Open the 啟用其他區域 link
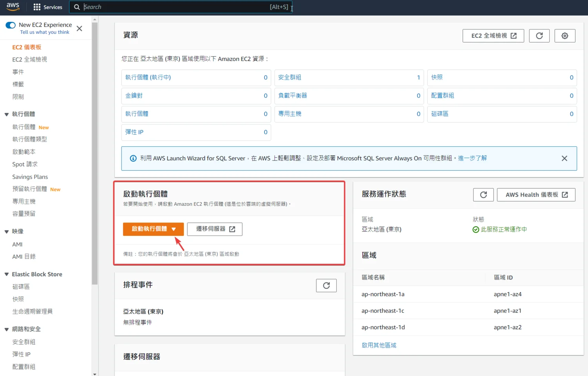 pyautogui.click(x=379, y=345)
